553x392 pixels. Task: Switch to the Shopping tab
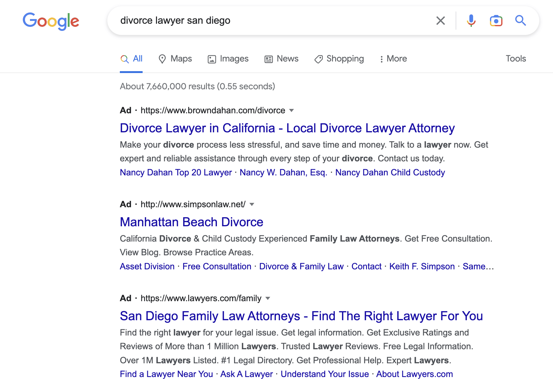coord(339,59)
